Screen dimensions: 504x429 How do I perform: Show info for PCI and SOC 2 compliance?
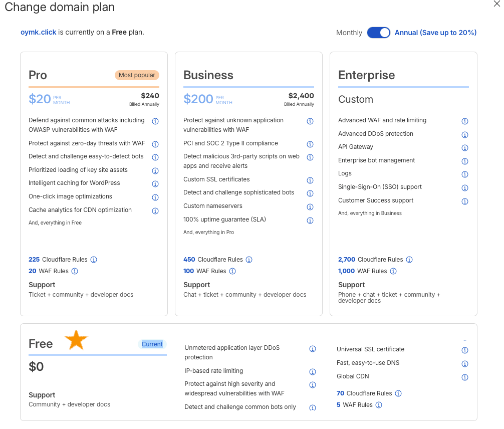(310, 144)
